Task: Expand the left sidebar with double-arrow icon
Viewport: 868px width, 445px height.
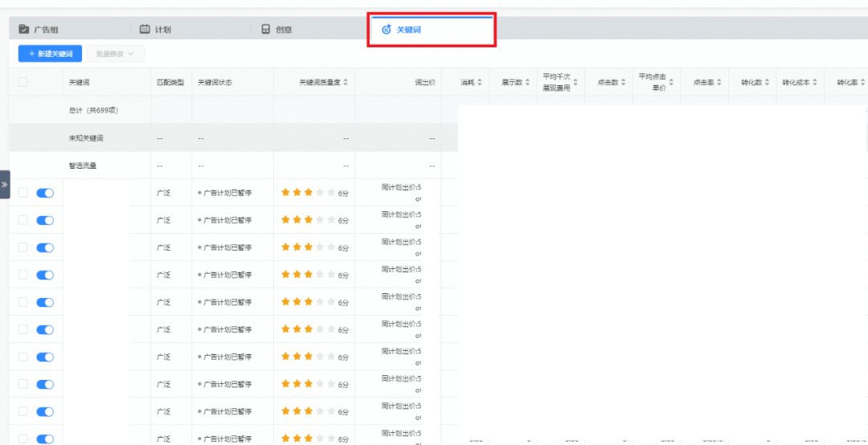Action: point(5,185)
